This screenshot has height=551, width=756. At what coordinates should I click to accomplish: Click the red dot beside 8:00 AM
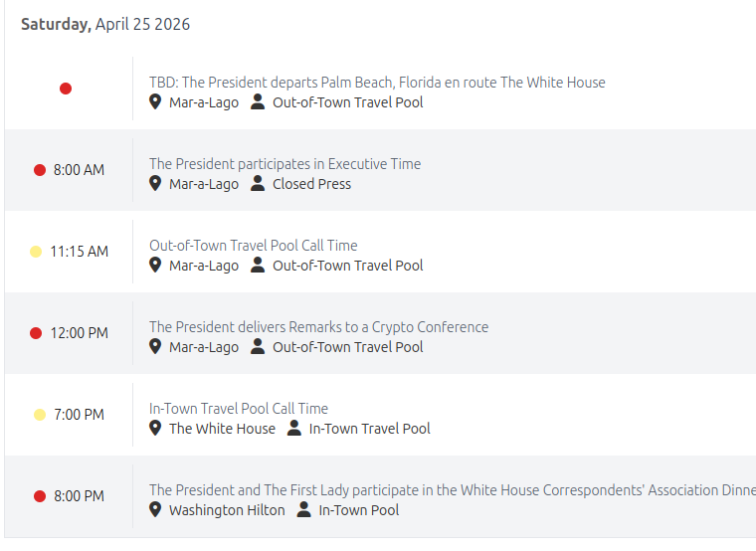point(40,170)
